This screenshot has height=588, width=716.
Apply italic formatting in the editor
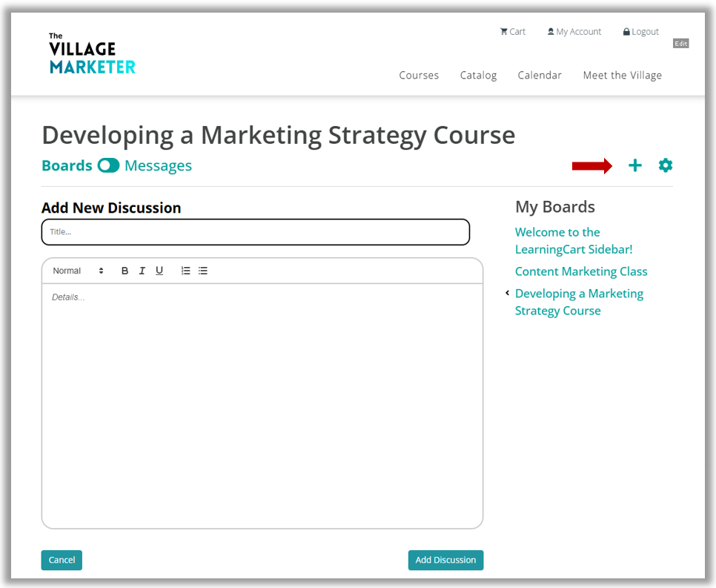(x=142, y=271)
